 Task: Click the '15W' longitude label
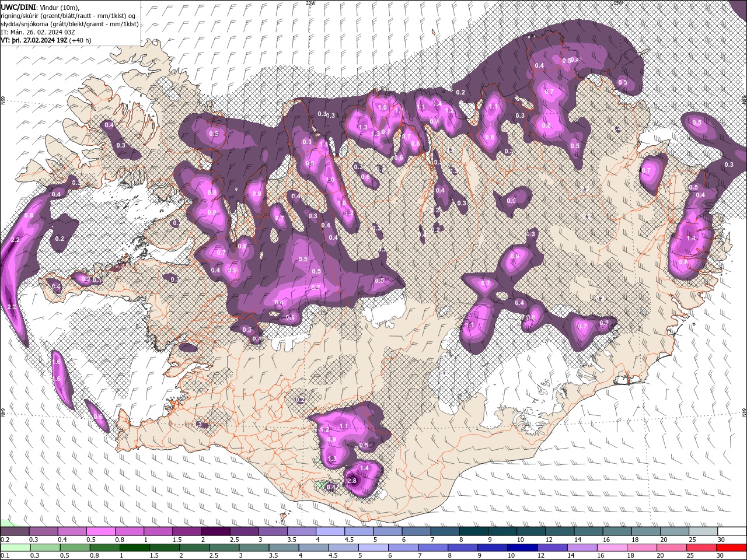coord(618,3)
